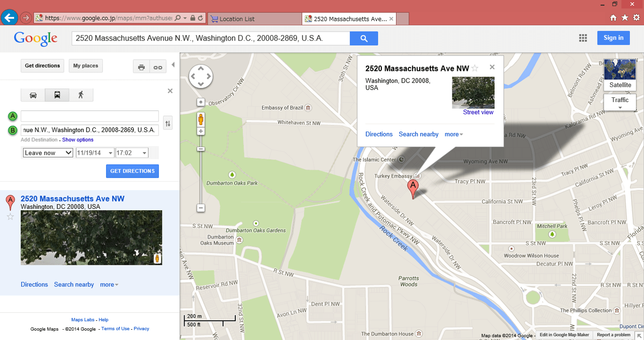Open the Google apps grid icon
Screen dimensions: 644x340
tap(583, 38)
